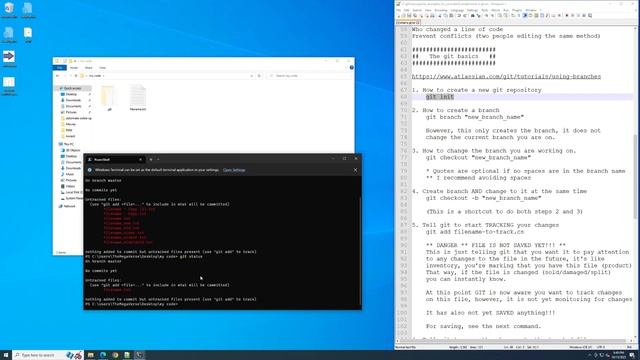Click the highlighted 'git init' text line
This screenshot has width=640, height=360.
point(440,97)
